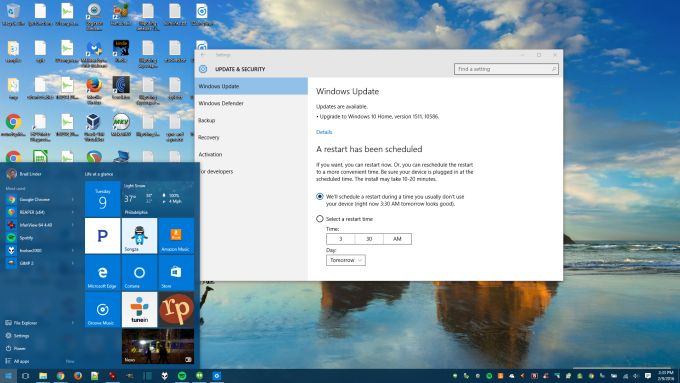This screenshot has width=680, height=383.
Task: Open Task View on the taskbar
Action: (25, 376)
